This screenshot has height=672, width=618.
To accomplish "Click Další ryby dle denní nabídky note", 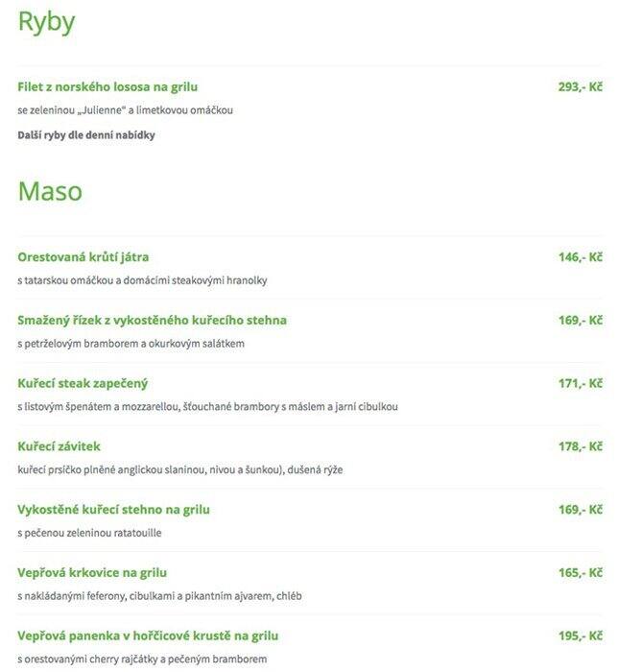I will pos(86,135).
